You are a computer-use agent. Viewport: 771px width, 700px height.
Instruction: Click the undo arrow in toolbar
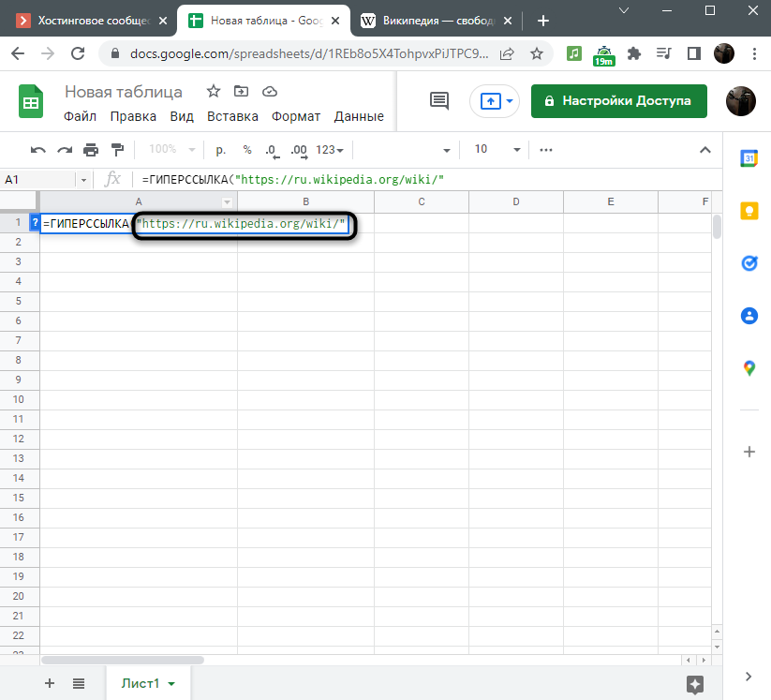[x=38, y=150]
